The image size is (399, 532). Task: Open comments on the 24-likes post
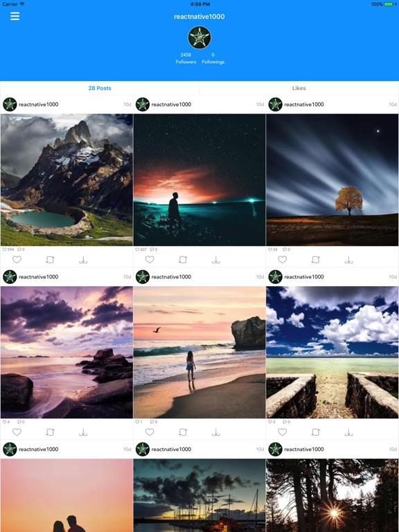coord(286,249)
